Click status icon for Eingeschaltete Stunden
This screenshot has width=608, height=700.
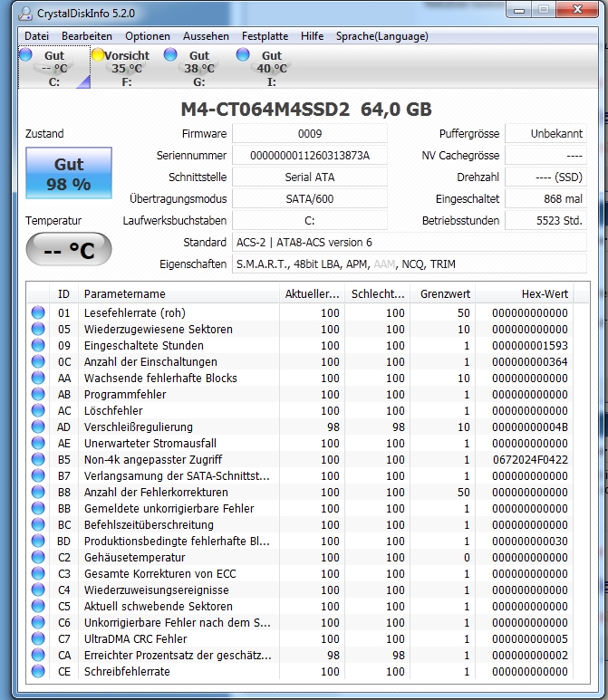point(38,345)
